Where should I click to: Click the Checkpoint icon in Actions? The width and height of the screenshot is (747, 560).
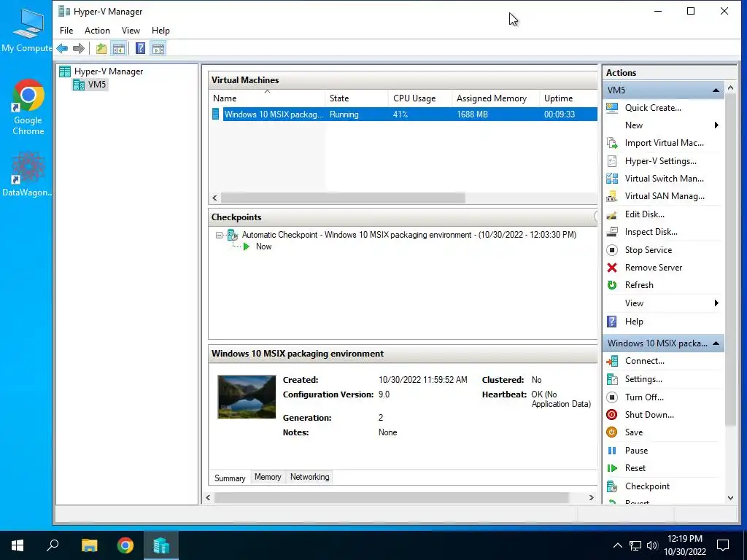(612, 486)
